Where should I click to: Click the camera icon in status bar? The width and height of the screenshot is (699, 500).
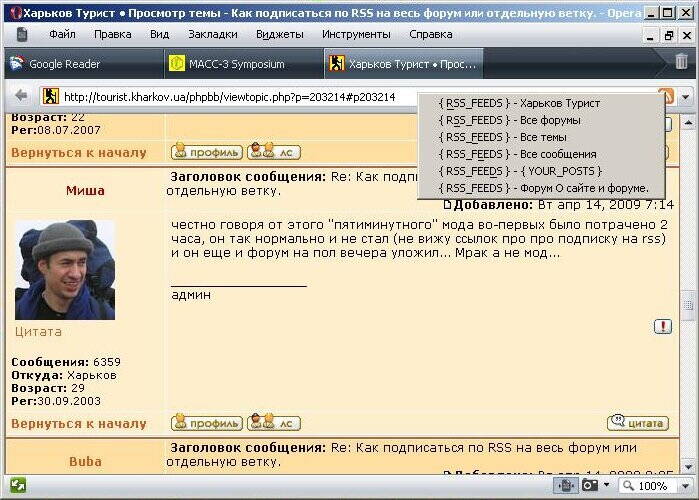pyautogui.click(x=591, y=486)
